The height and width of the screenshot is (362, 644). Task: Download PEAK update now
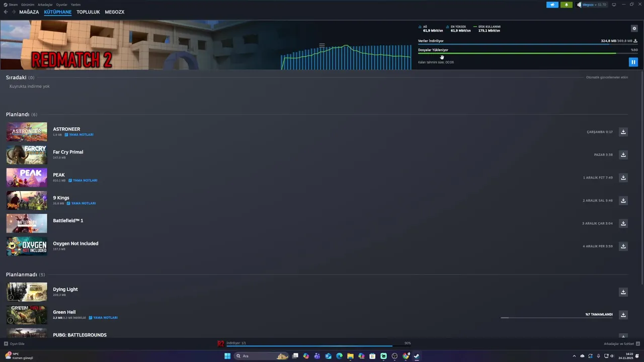(623, 177)
